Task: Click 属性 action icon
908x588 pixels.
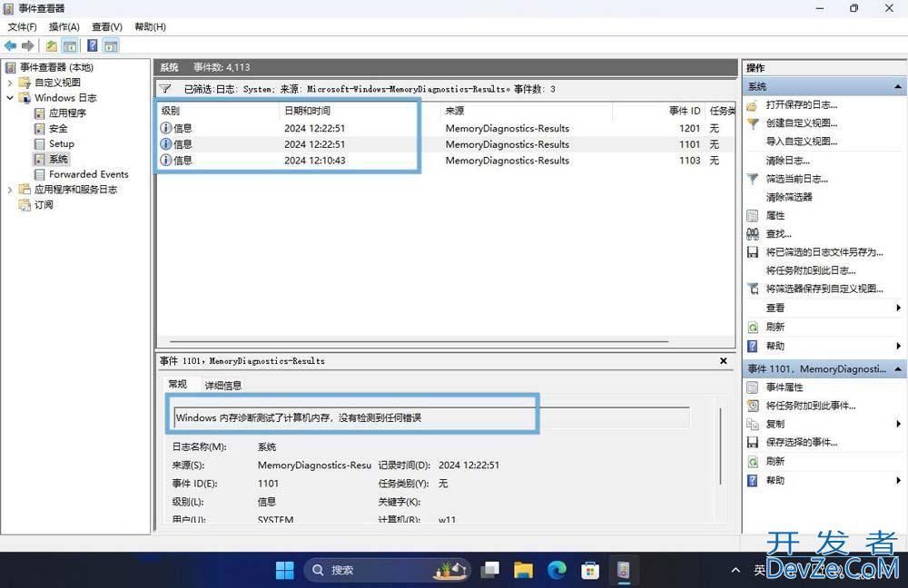Action: click(752, 216)
